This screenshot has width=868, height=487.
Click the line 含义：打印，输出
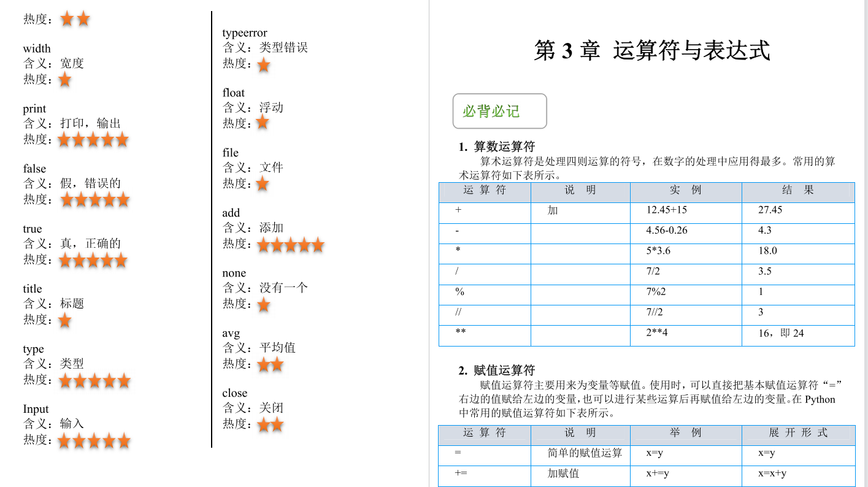click(72, 123)
